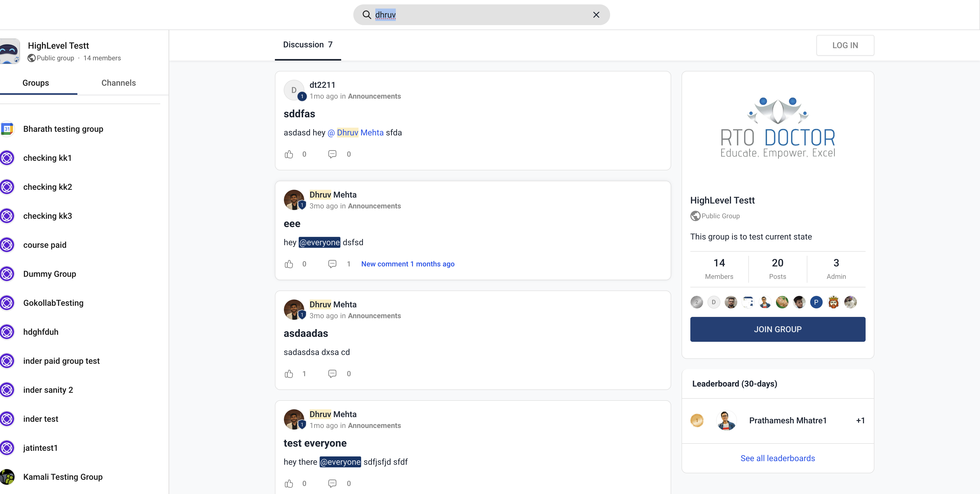The width and height of the screenshot is (980, 494).
Task: Click Dhruv Mehta's avatar on the 'eee' post
Action: coord(294,200)
